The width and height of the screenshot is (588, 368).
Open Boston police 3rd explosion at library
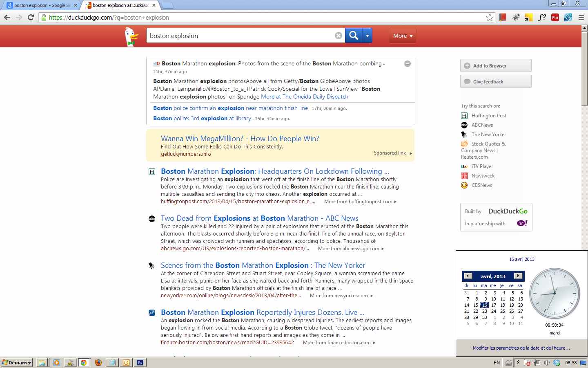[x=202, y=118]
